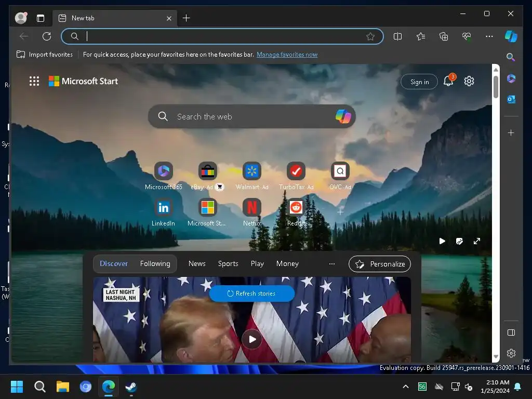Open File Explorer from taskbar

(x=63, y=387)
